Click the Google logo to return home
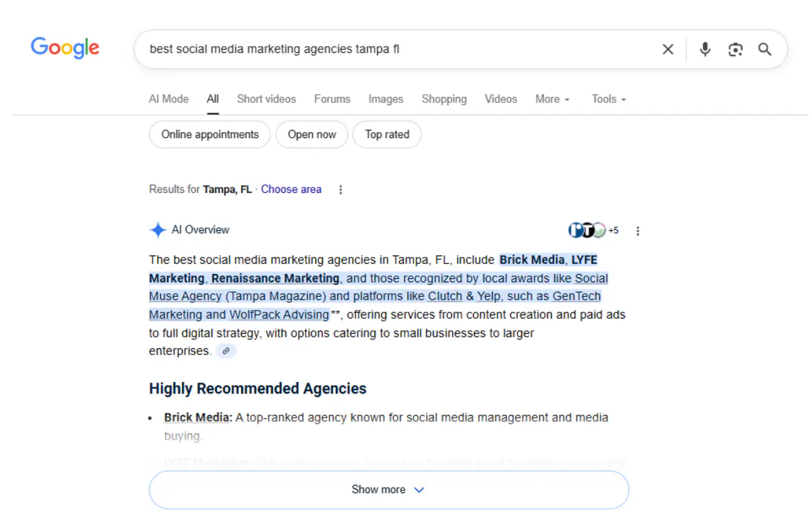Viewport: 812px width, 511px height. 65,47
